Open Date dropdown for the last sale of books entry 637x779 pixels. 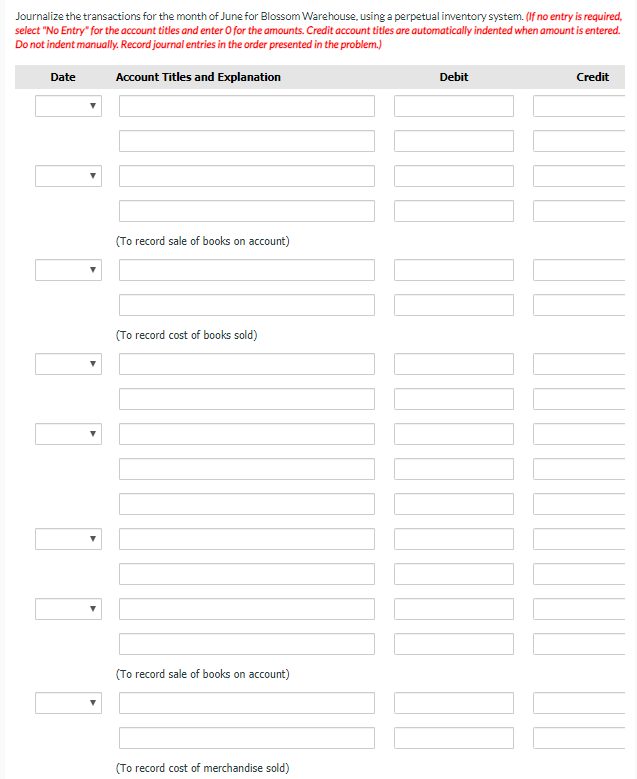(68, 608)
